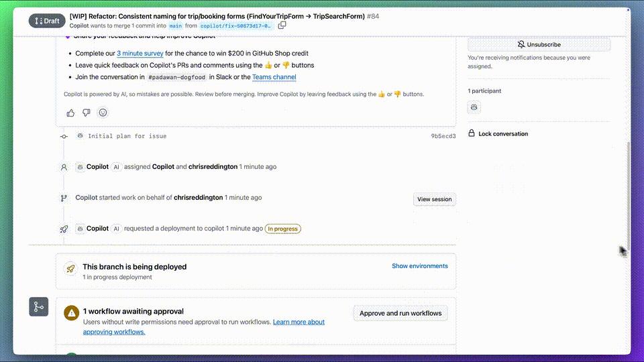The image size is (644, 362).
Task: Expand Show environments for the deployment
Action: 419,266
